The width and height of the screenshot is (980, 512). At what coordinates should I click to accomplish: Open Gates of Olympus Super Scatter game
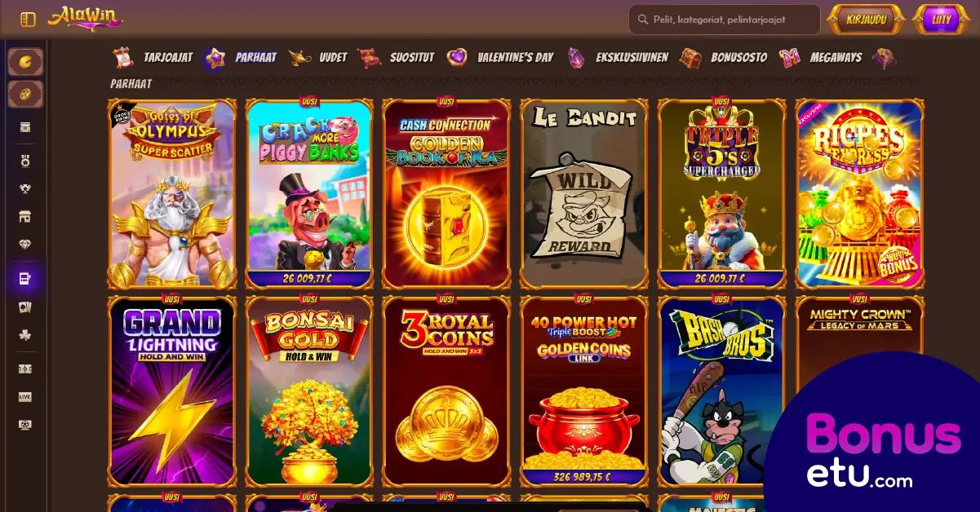[x=172, y=194]
